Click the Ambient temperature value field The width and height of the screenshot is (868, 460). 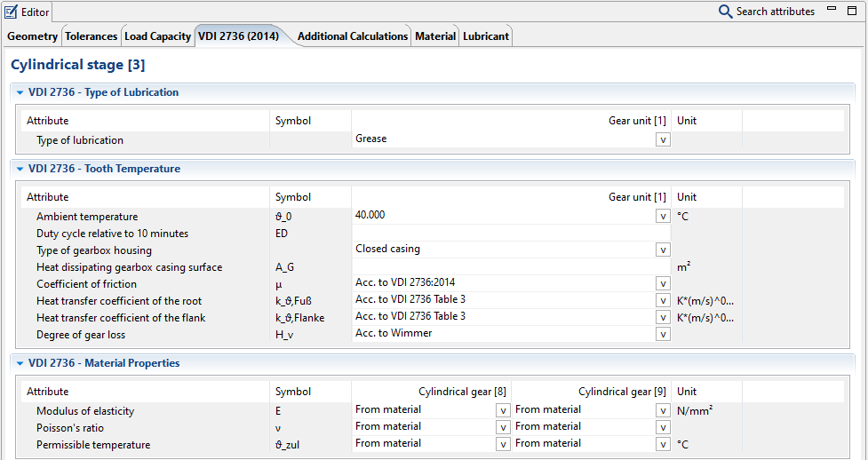[502, 216]
